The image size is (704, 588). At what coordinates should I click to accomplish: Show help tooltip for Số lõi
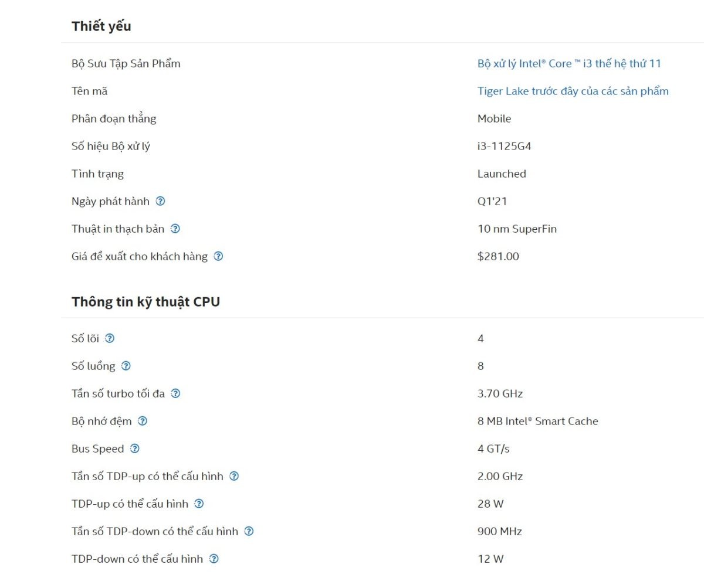[110, 338]
